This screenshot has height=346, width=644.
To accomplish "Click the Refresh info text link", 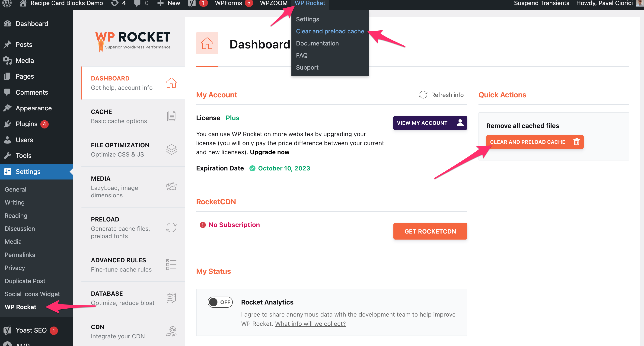I will pyautogui.click(x=447, y=95).
